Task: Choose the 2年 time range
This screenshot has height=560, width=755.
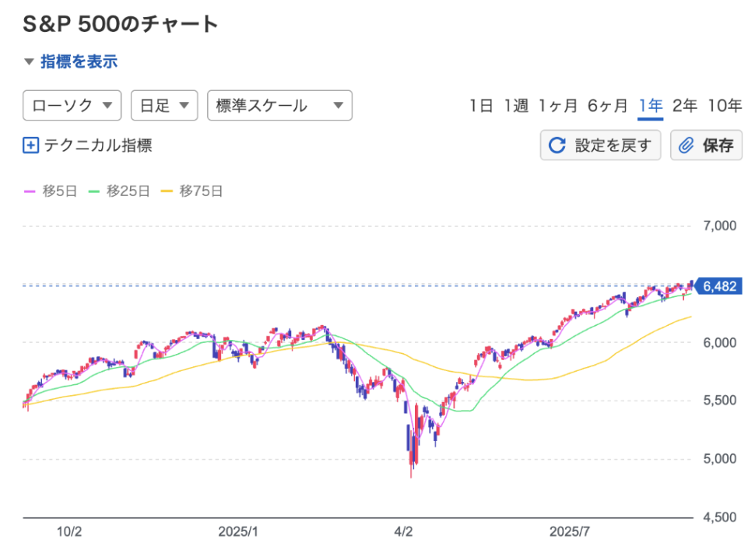Action: (x=684, y=106)
